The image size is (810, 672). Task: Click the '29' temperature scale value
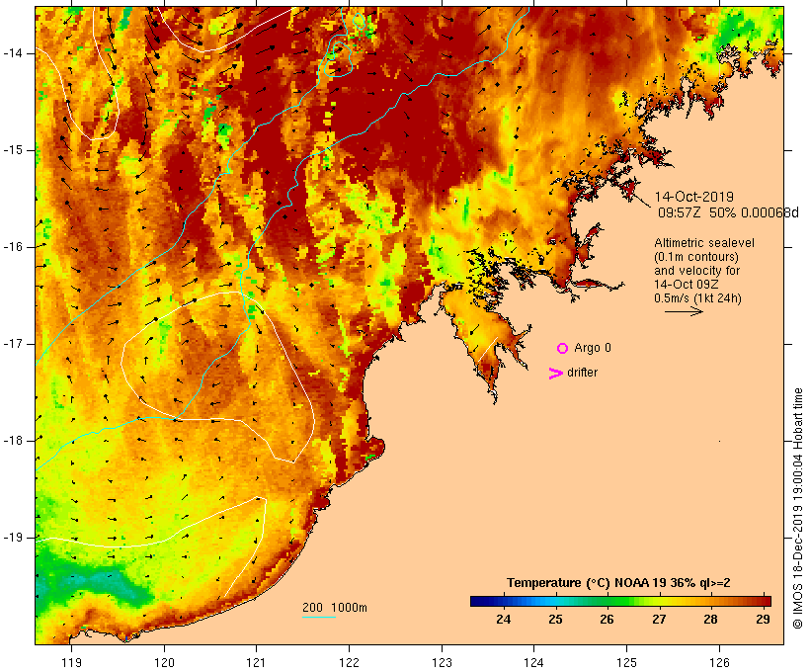763,619
